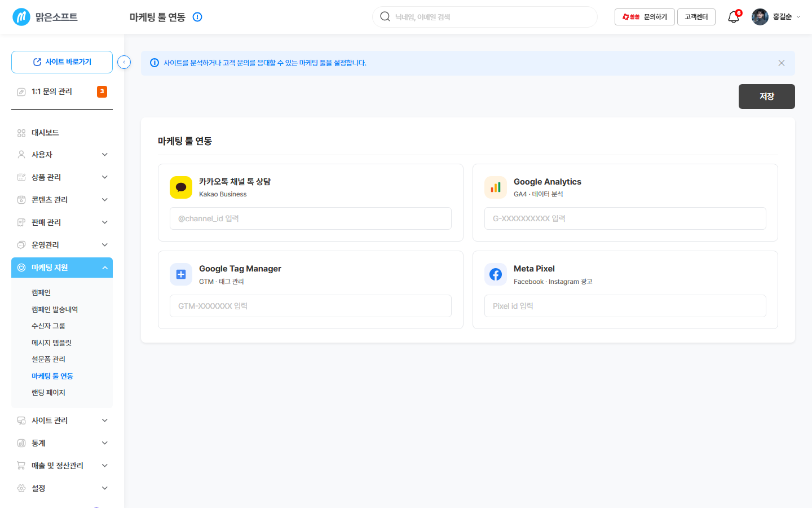
Task: Expand the 사용자 menu chevron
Action: (105, 155)
